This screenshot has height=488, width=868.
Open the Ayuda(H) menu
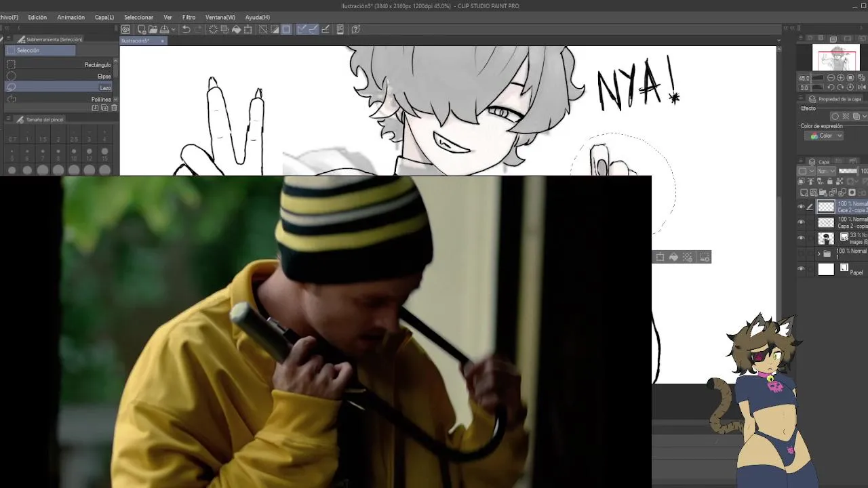click(258, 17)
